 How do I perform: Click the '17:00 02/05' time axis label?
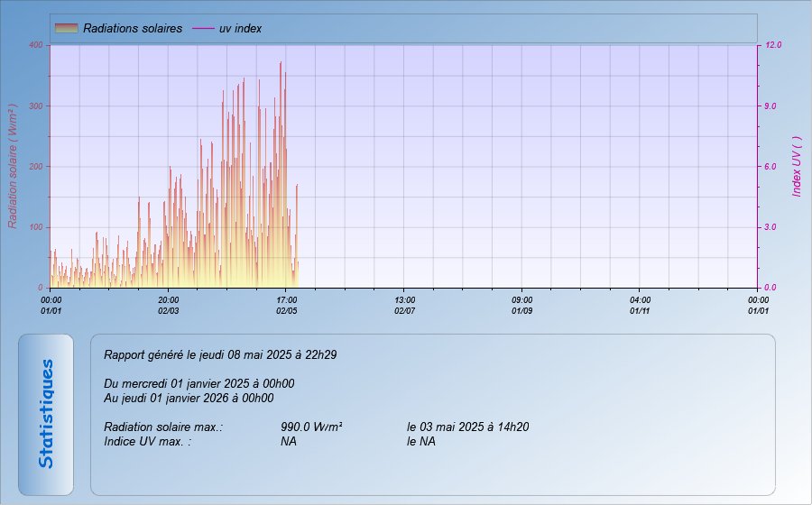click(286, 306)
